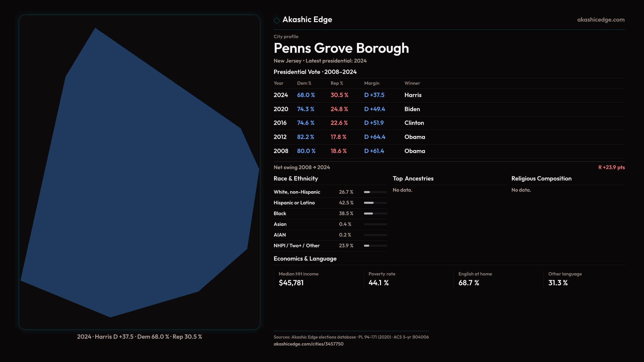Click the 2016 Clinton winner cell
Viewport: 644px width, 362px height.
pos(414,123)
